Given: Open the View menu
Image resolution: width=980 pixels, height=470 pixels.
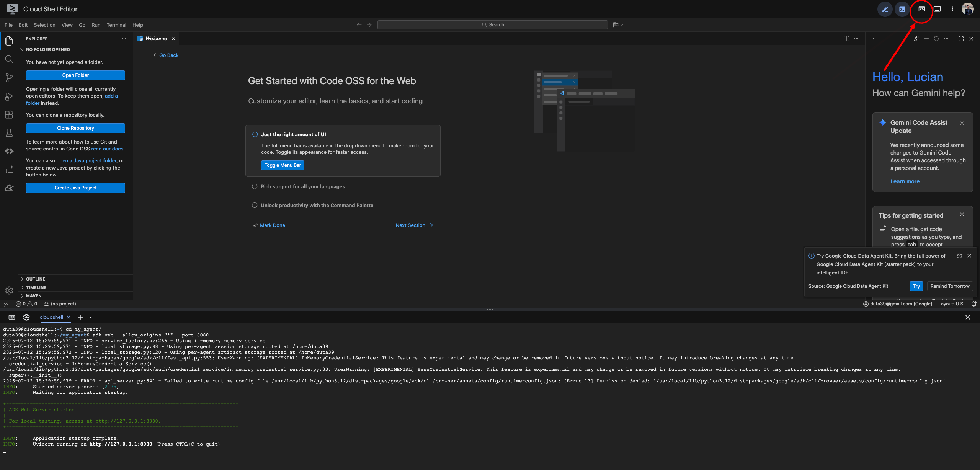Looking at the screenshot, I should (x=67, y=25).
